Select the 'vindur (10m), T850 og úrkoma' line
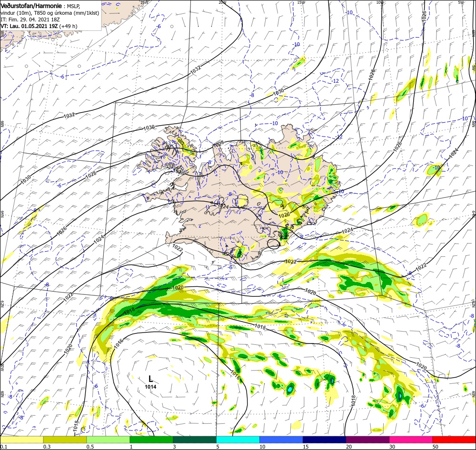Screen dimensions: 476x450 click(50, 13)
